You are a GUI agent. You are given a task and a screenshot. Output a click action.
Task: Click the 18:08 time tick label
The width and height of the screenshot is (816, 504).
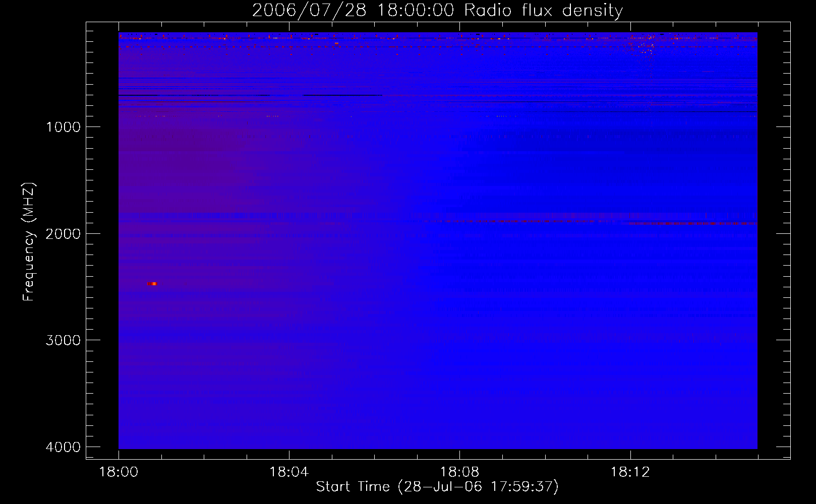pos(459,472)
